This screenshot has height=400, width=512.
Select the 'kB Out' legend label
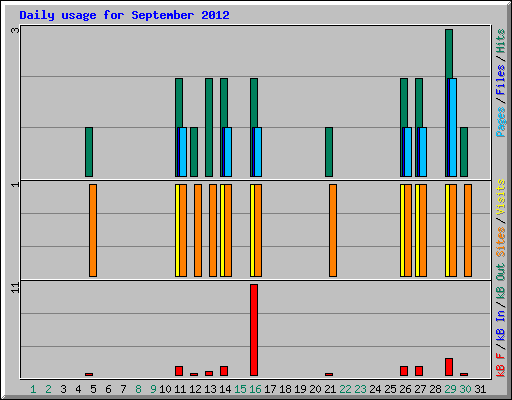501,281
